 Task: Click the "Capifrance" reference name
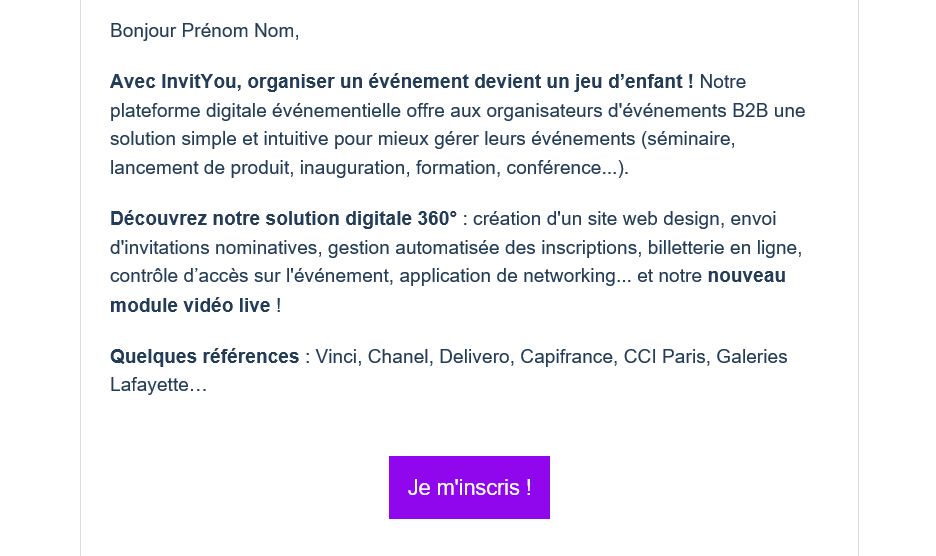coord(569,357)
